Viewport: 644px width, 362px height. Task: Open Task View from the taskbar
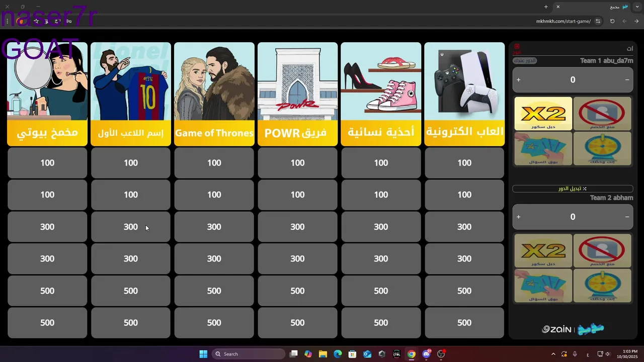(x=294, y=354)
